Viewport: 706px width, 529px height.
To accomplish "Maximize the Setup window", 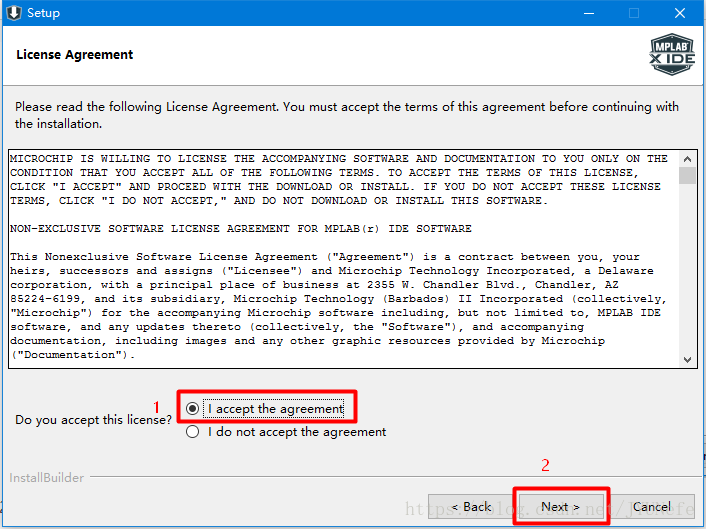I will (x=634, y=13).
